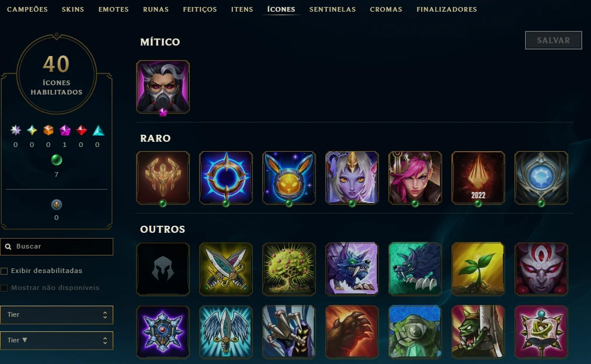The image size is (591, 364).
Task: Open the first Tier dropdown
Action: (x=57, y=314)
